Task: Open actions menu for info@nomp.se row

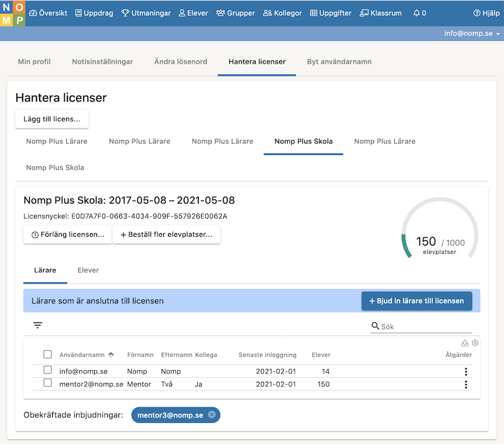Action: point(466,372)
